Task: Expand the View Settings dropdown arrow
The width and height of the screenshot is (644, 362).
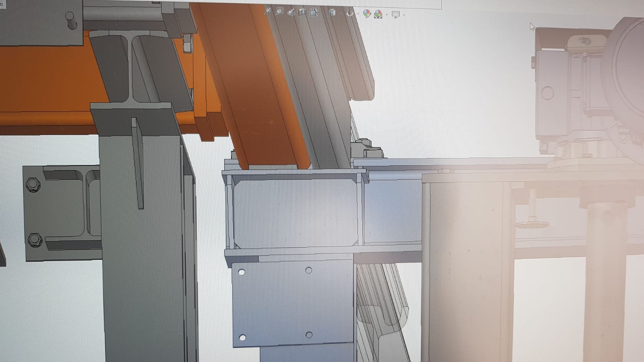Action: [404, 15]
